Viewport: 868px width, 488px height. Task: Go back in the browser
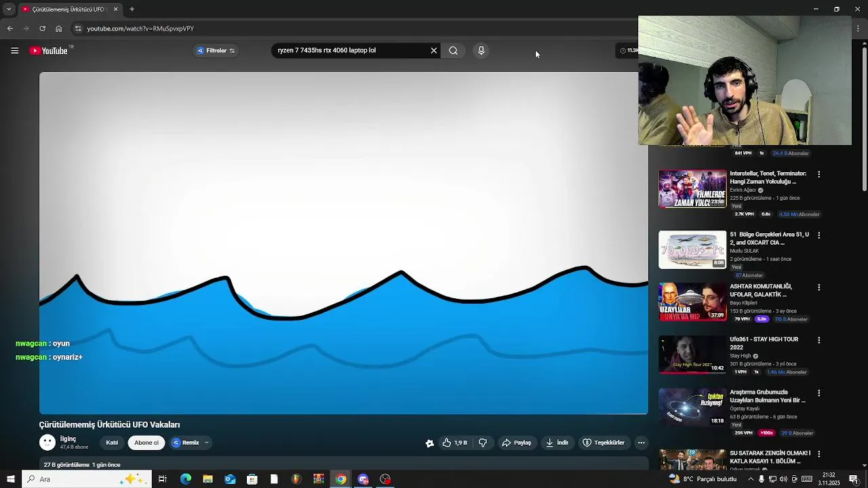(10, 28)
